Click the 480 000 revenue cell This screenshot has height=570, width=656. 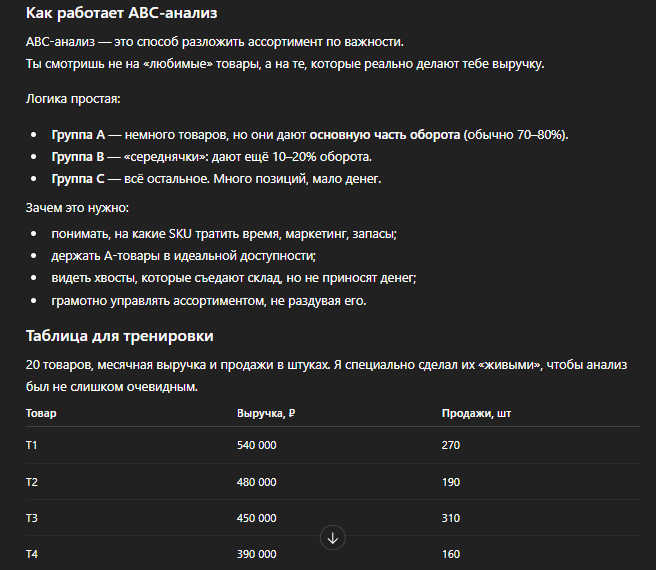[257, 482]
